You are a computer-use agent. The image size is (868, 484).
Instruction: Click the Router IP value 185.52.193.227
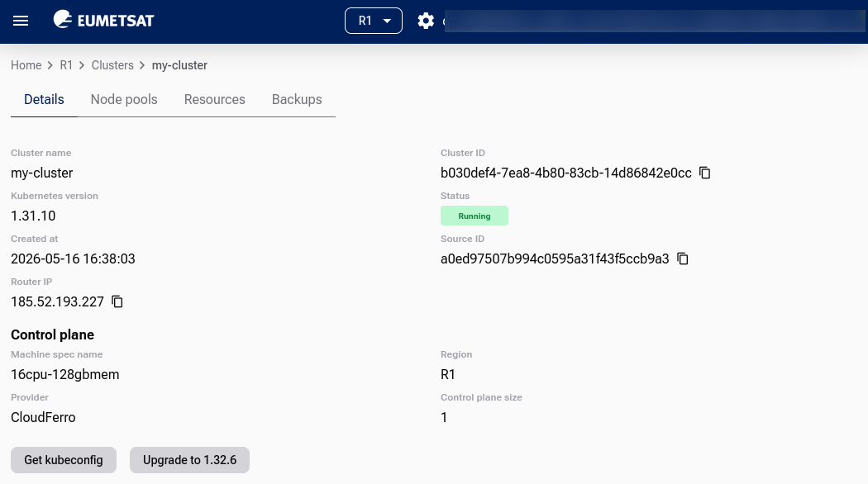[58, 302]
